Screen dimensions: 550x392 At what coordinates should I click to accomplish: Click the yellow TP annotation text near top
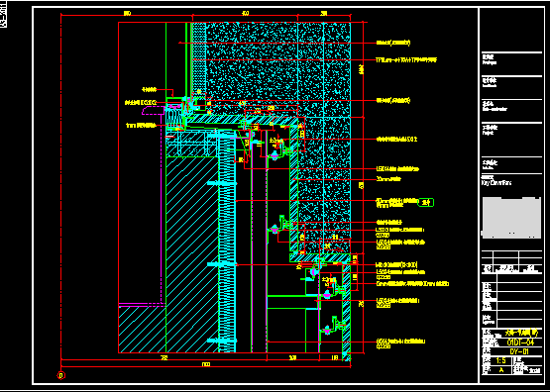pos(406,60)
